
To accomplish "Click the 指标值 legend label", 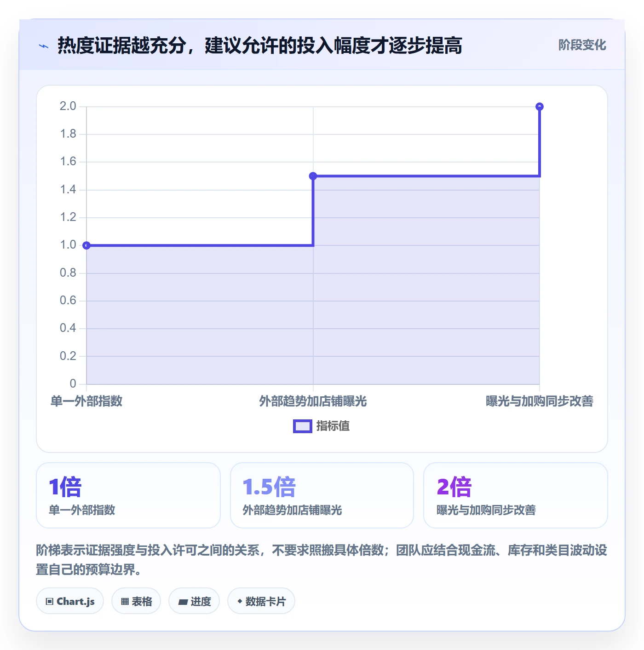I will (333, 426).
